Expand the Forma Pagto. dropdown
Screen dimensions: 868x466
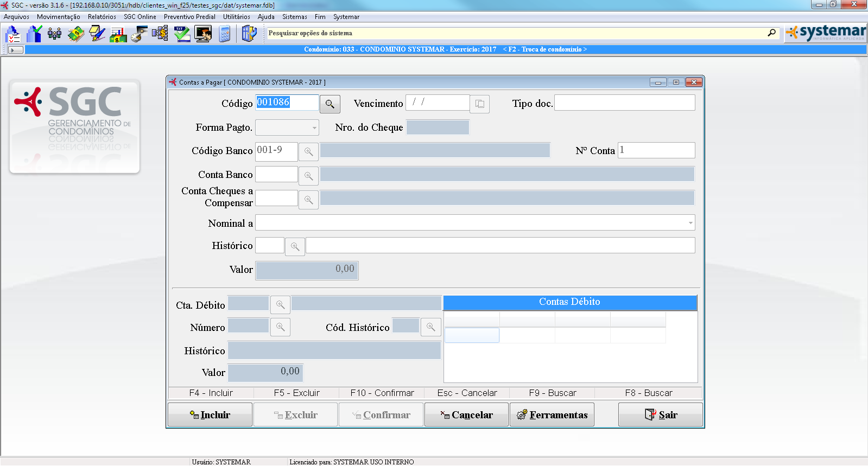tap(314, 128)
